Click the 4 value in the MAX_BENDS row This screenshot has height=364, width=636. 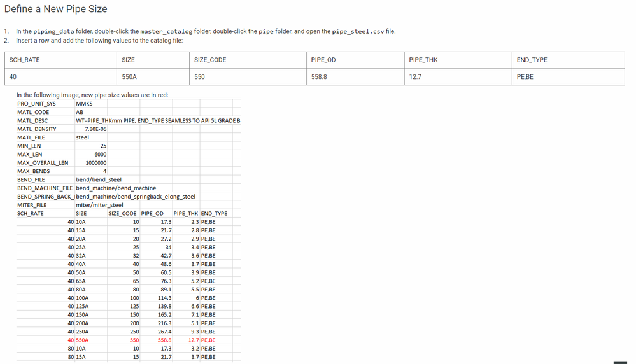pos(104,171)
